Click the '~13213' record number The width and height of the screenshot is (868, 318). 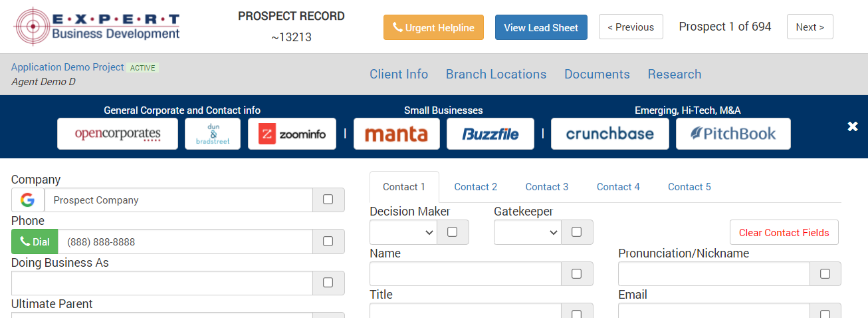[x=291, y=37]
